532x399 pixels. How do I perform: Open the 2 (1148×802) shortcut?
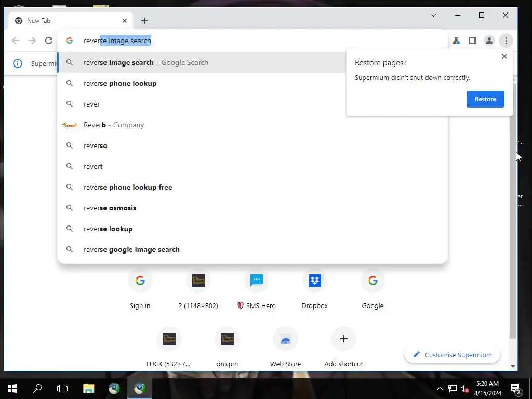pos(198,288)
